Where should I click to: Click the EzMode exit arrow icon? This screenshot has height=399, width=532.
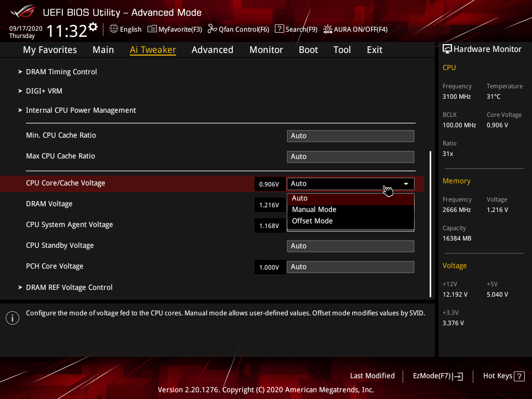(x=458, y=376)
